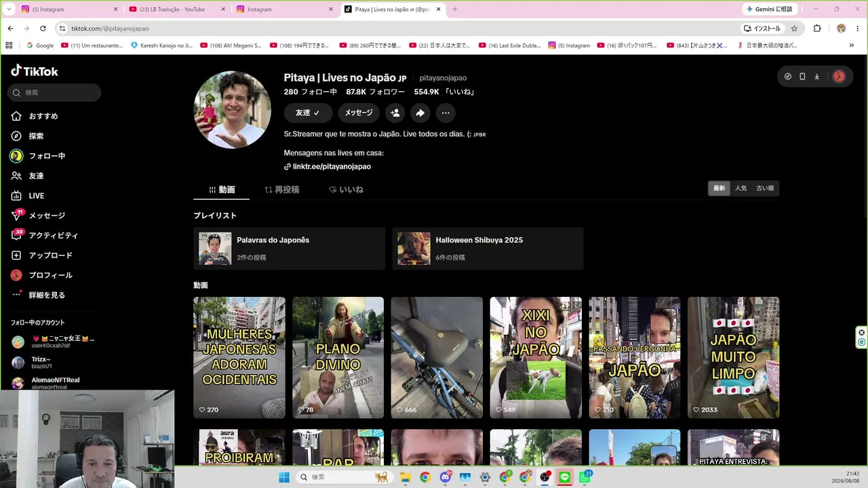This screenshot has width=868, height=488.
Task: Sort videos by 古い順 (Oldest)
Action: [x=765, y=188]
